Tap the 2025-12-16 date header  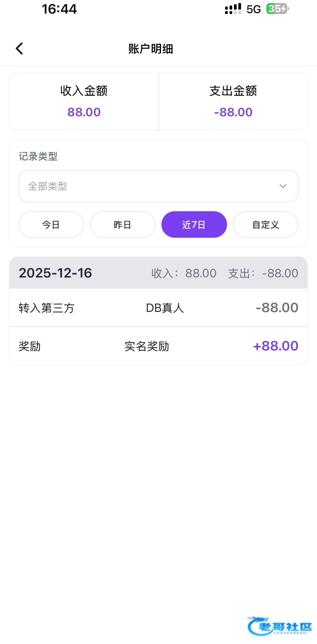point(55,273)
